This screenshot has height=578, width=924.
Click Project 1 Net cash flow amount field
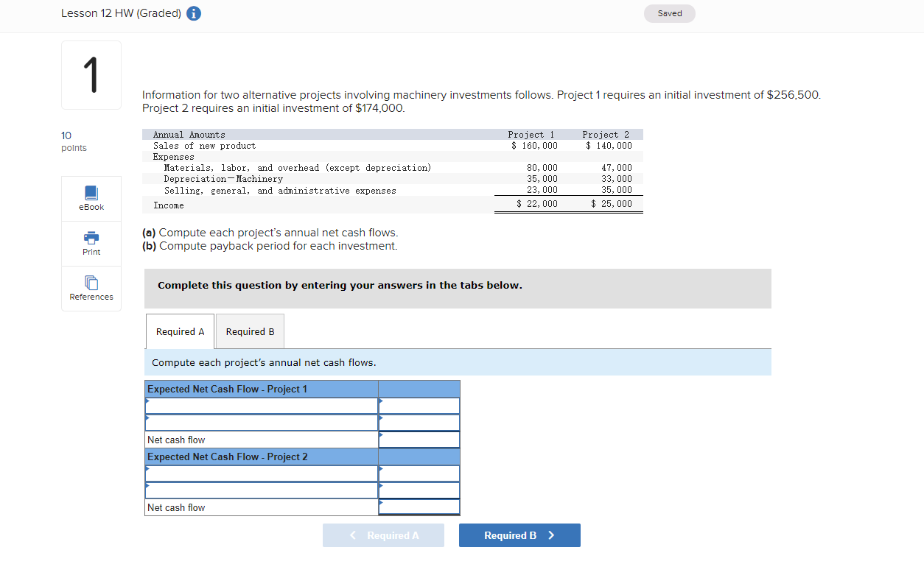point(419,440)
